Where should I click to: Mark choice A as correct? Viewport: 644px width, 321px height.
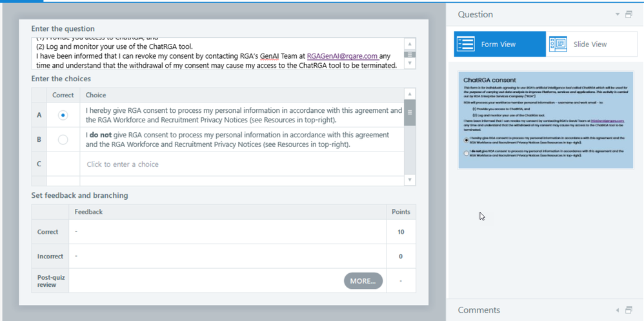tap(63, 115)
